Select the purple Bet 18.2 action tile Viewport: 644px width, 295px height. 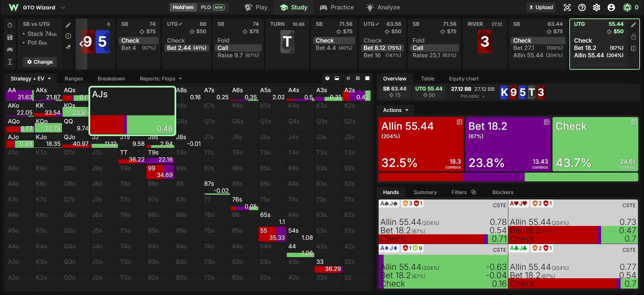coord(508,144)
